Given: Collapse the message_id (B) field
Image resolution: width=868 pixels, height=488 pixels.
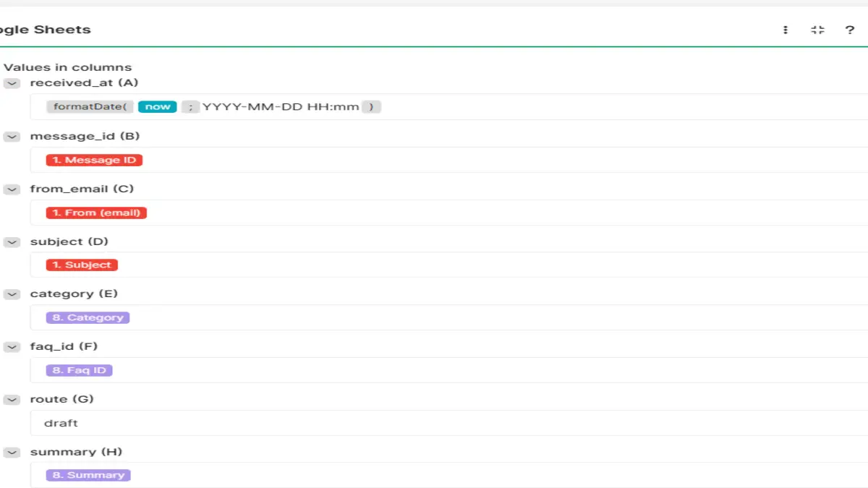Looking at the screenshot, I should (x=12, y=136).
